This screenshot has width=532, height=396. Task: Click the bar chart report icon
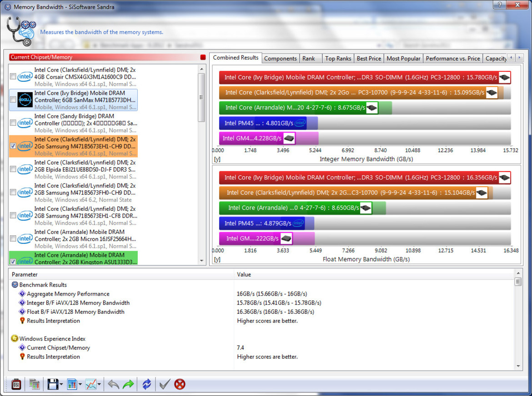coord(72,384)
